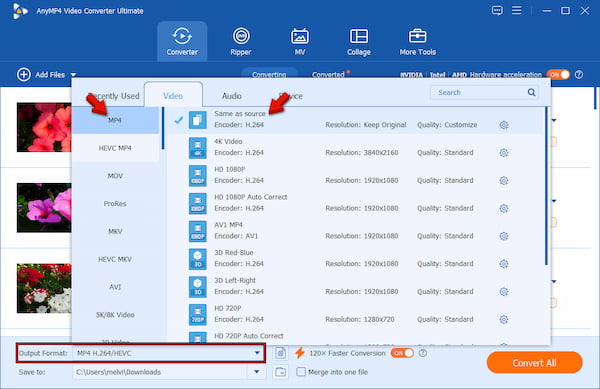
Task: Select Same as source preset icon
Action: point(197,120)
